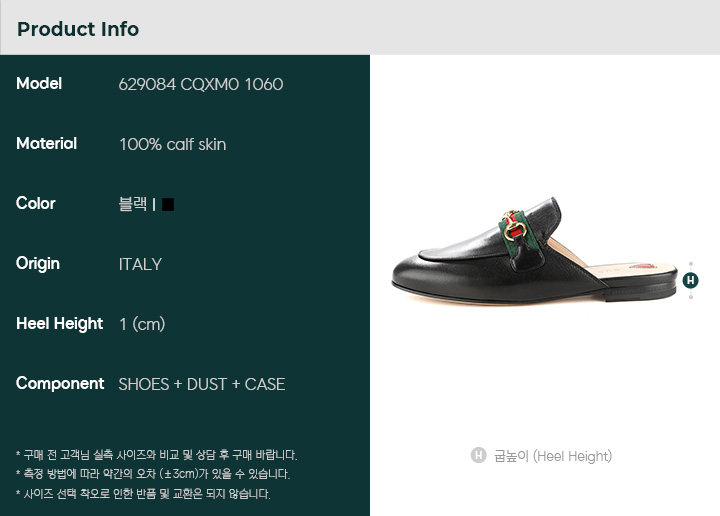The width and height of the screenshot is (720, 516).
Task: Click the Korean color name 블랙
Action: 133,203
